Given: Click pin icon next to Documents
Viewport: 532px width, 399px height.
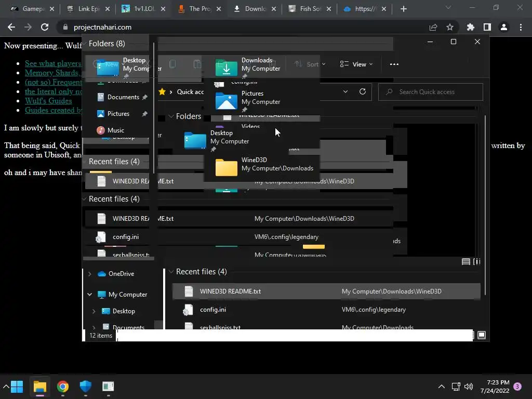Looking at the screenshot, I should pos(145,97).
